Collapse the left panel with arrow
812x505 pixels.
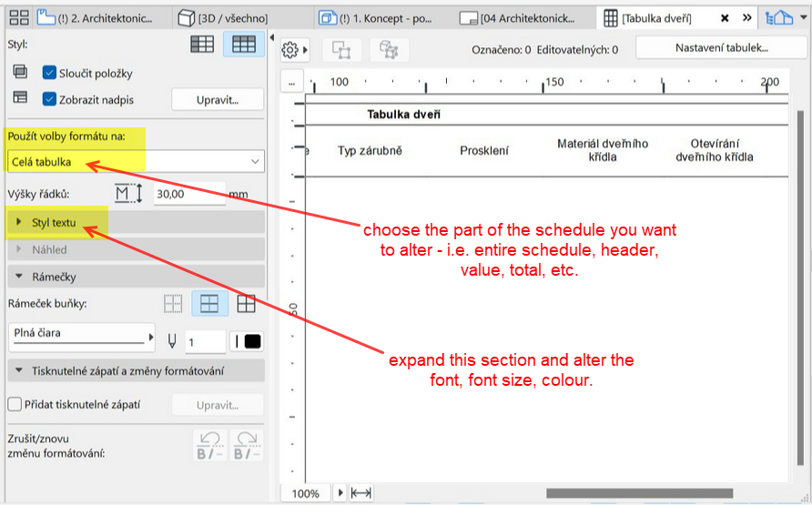(272, 37)
